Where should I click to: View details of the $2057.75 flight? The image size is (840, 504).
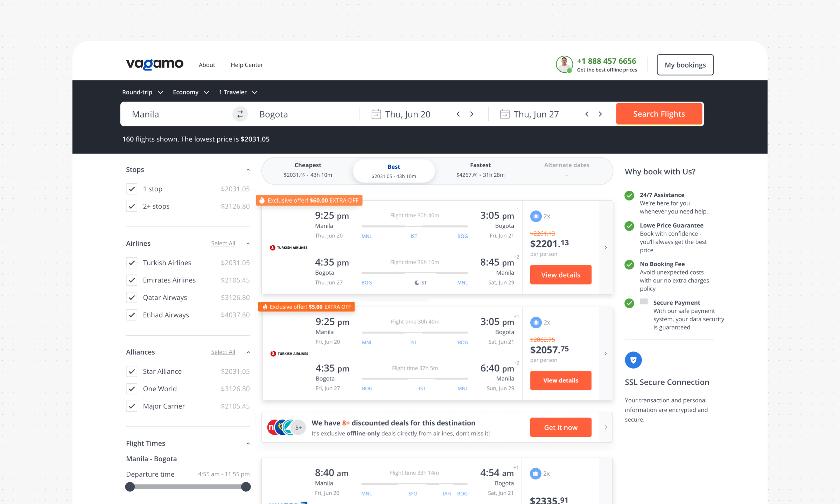(561, 380)
